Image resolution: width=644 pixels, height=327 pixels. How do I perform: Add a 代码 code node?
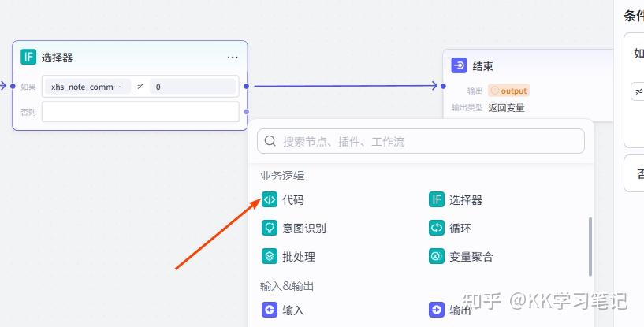click(x=282, y=200)
